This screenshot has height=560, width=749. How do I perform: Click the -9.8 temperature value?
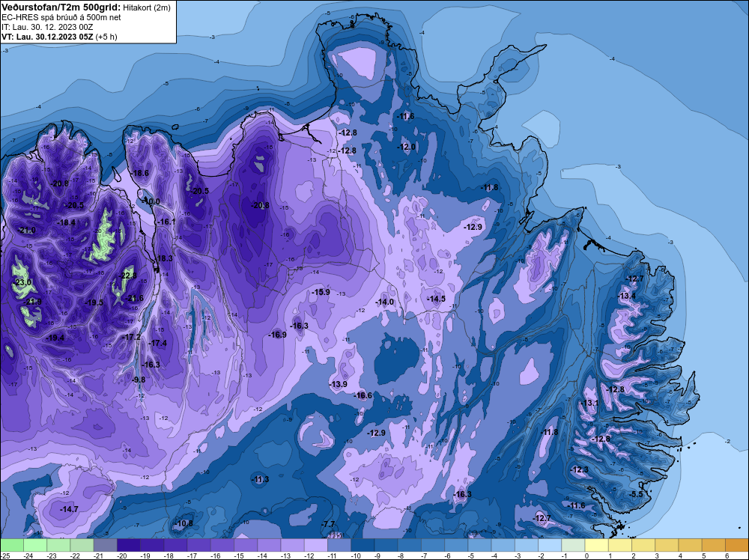point(139,380)
